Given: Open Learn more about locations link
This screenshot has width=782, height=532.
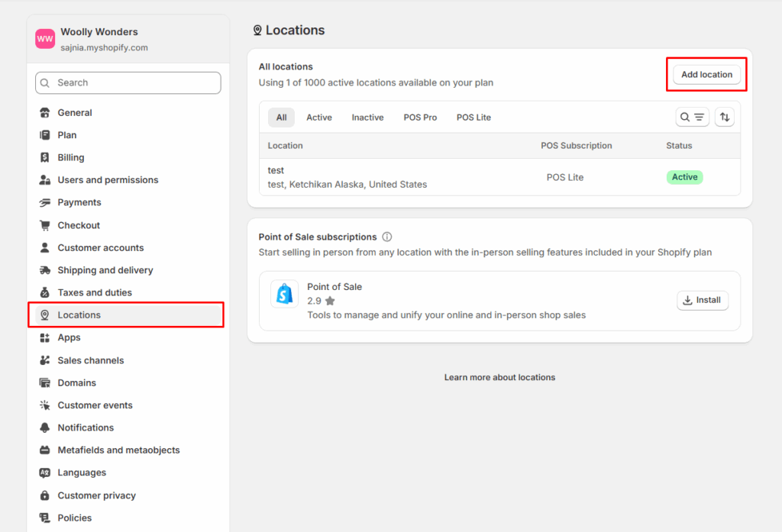Looking at the screenshot, I should [x=499, y=377].
